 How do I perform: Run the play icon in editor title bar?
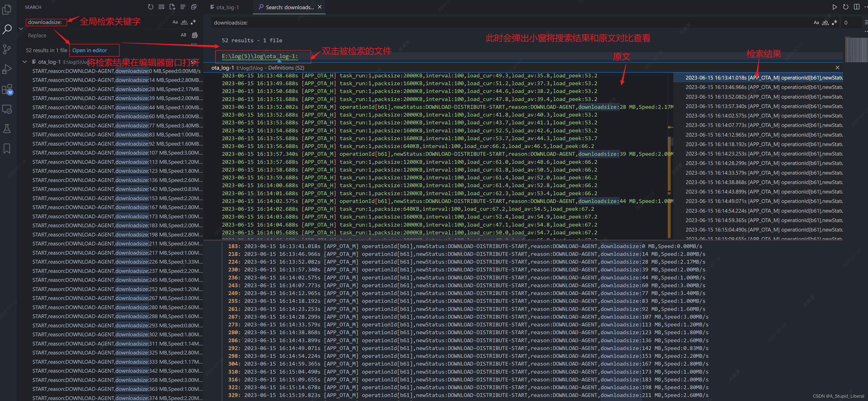coord(835,7)
